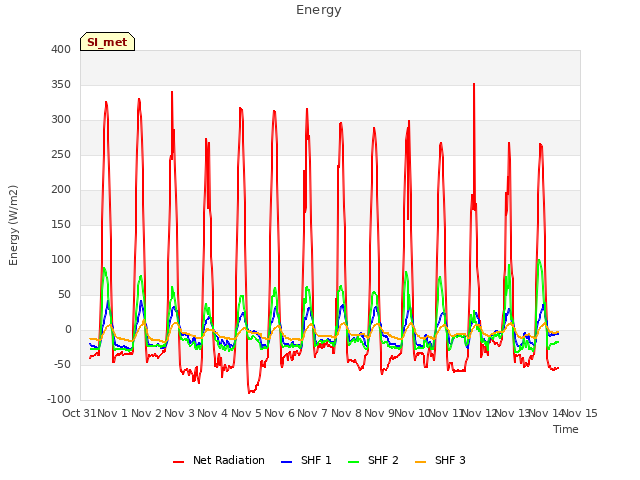The height and width of the screenshot is (480, 640).
Task: Click the green SHF 2 legend swatch
Action: [353, 462]
